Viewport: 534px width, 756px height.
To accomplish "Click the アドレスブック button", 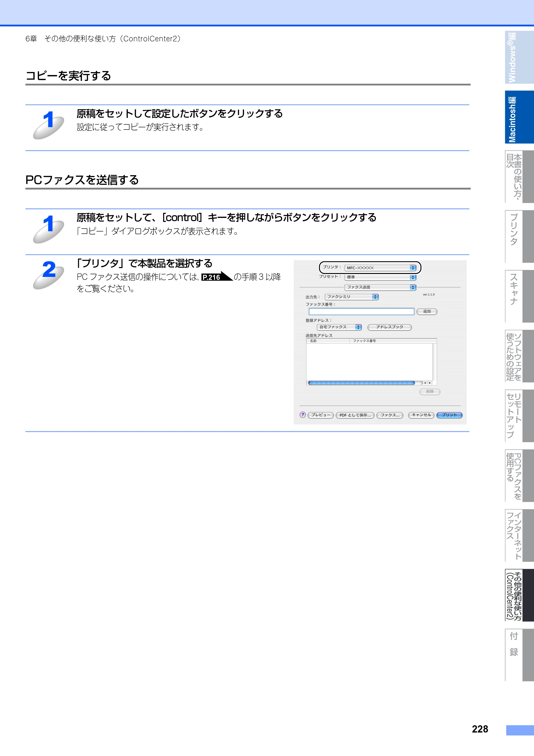I will point(390,327).
